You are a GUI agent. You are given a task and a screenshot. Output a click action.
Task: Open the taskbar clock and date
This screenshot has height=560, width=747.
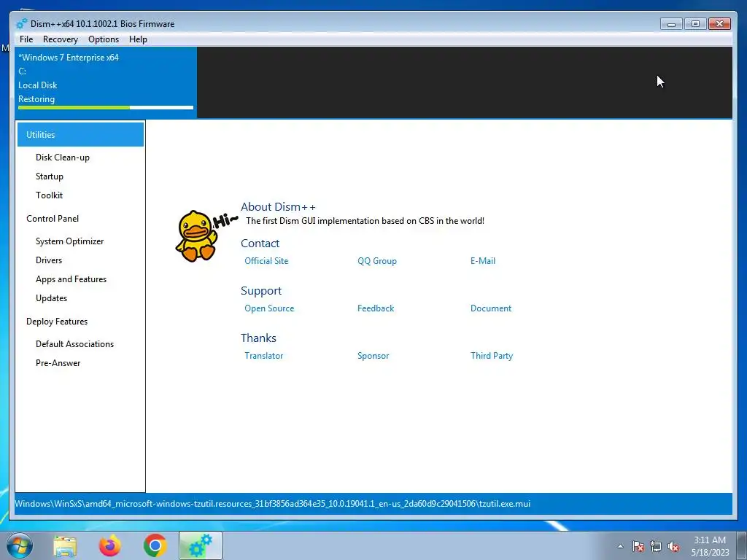(710, 546)
